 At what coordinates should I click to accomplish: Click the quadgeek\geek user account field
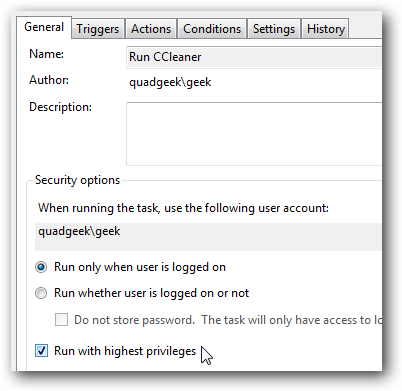[x=208, y=237]
